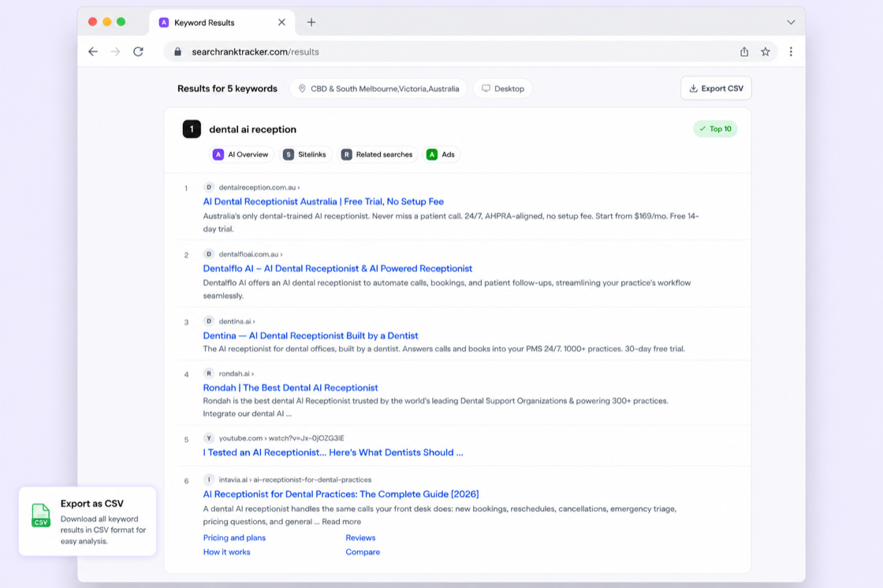Click intavia.ai favicon
Screen dimensions: 883x588
209,479
